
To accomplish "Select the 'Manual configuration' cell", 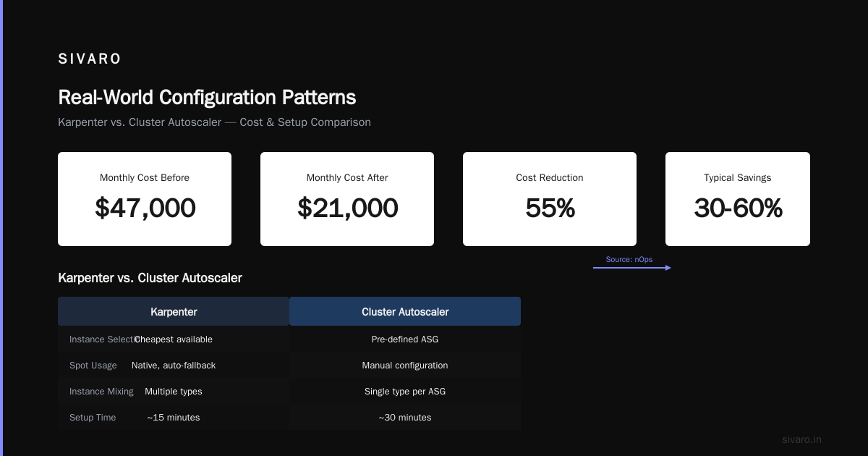I will pos(405,366).
